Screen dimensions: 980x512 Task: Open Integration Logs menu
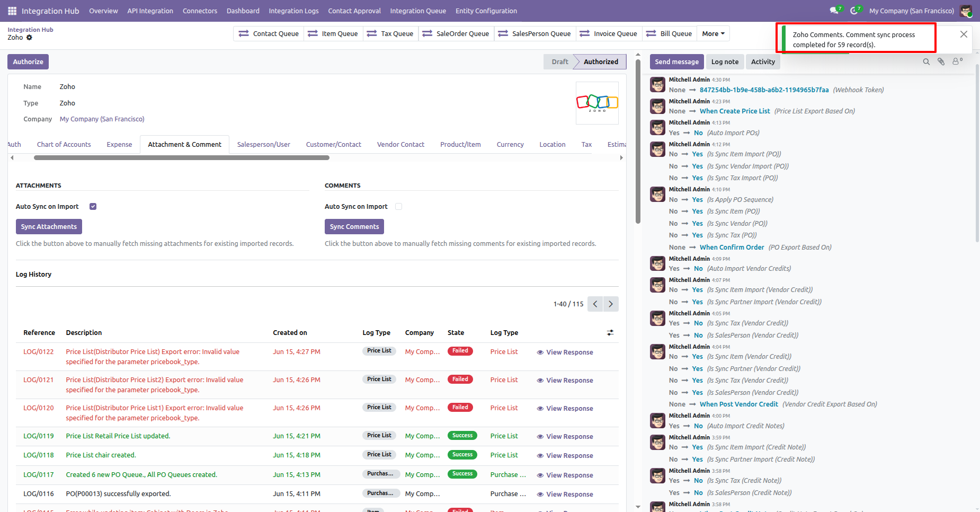click(293, 11)
